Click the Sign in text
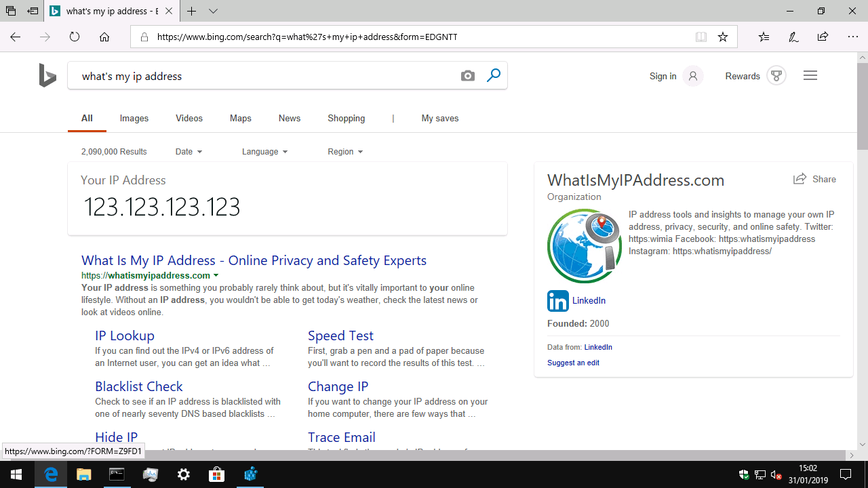Screen dimensions: 868x488 (663, 76)
